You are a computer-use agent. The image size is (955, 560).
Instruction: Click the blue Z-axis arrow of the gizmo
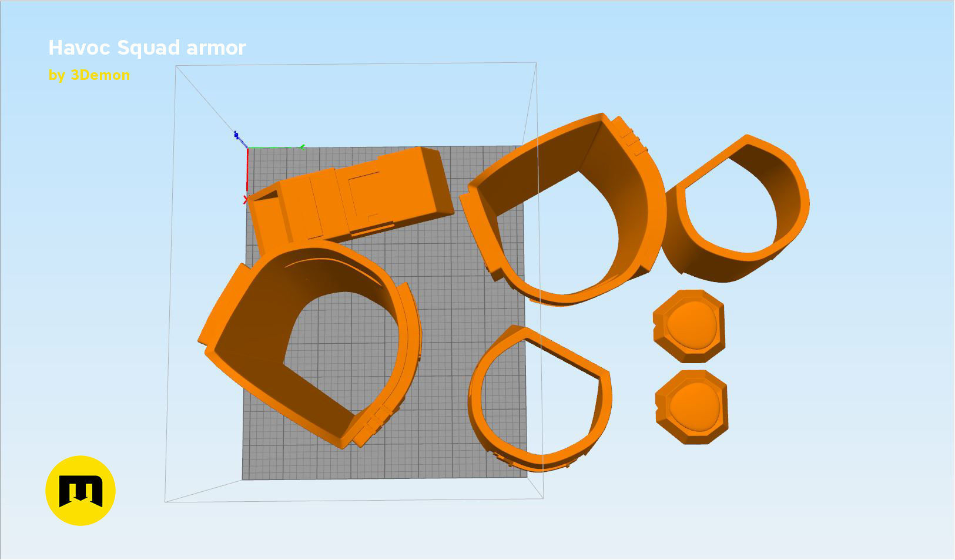pyautogui.click(x=236, y=136)
